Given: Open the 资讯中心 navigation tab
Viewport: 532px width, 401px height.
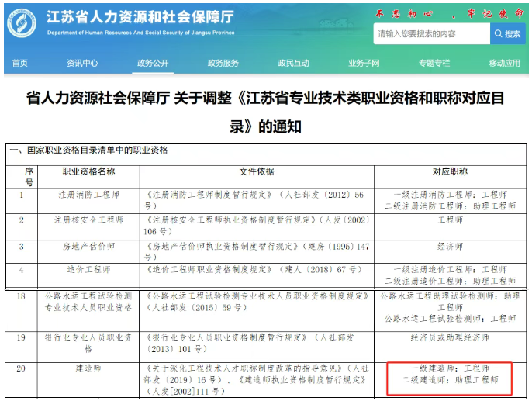Looking at the screenshot, I should coord(82,63).
